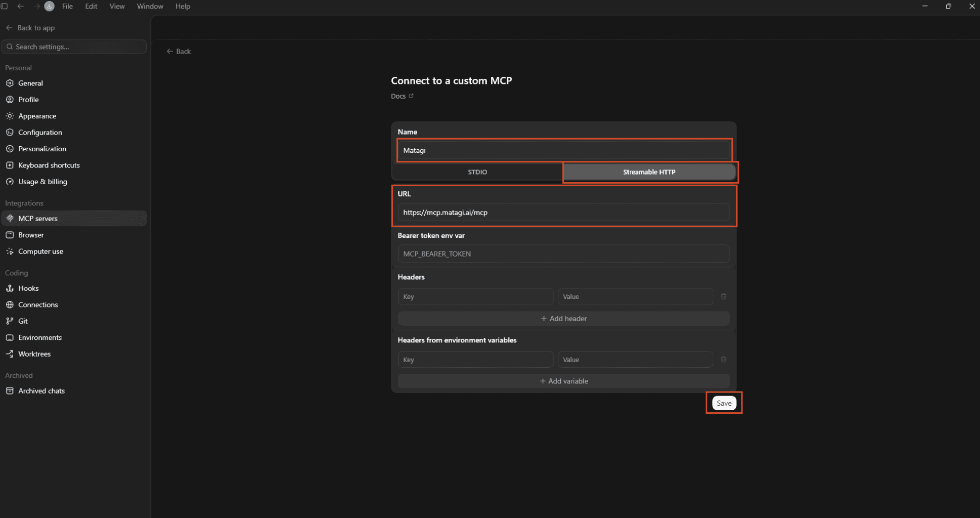Click the Headers Key field

point(475,297)
